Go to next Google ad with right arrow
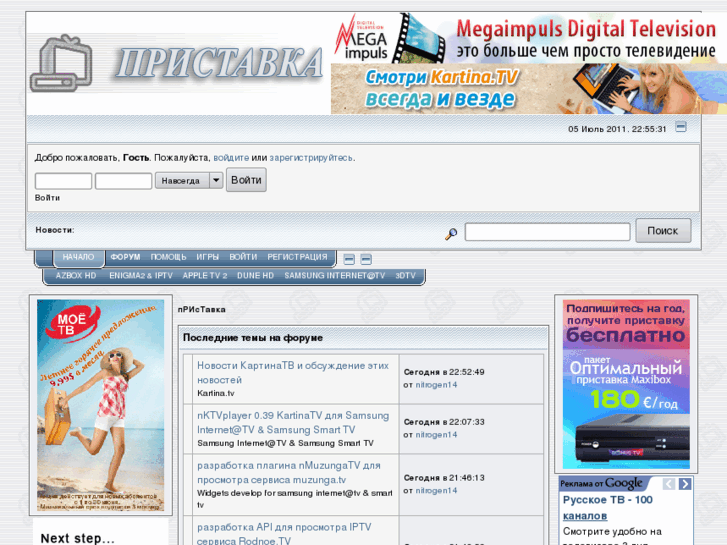This screenshot has width=727, height=545. coord(685,484)
